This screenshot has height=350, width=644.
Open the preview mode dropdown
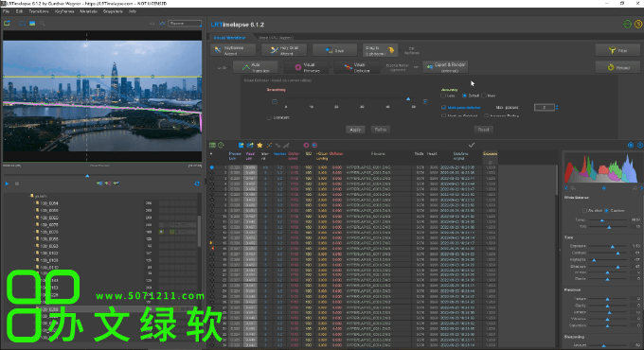186,24
